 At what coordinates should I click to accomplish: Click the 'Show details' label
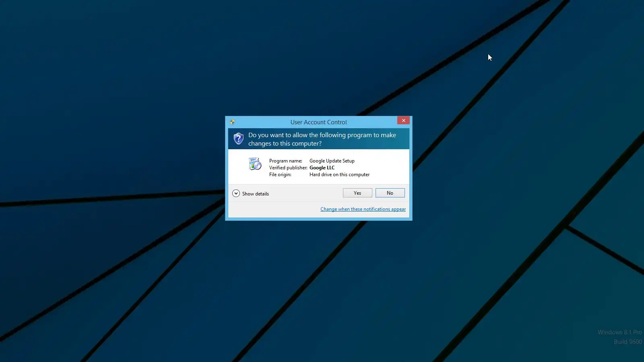coord(256,194)
